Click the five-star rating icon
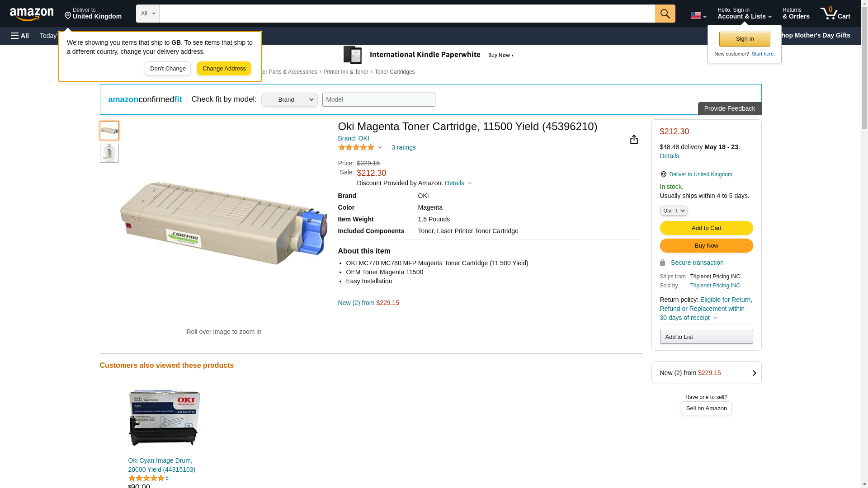The image size is (868, 488). pos(356,147)
